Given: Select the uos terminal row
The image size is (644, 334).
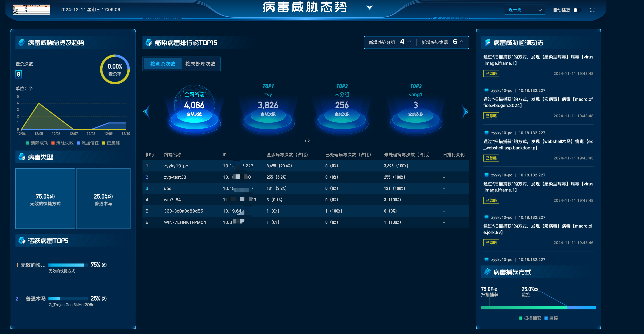Looking at the screenshot, I should 305,188.
